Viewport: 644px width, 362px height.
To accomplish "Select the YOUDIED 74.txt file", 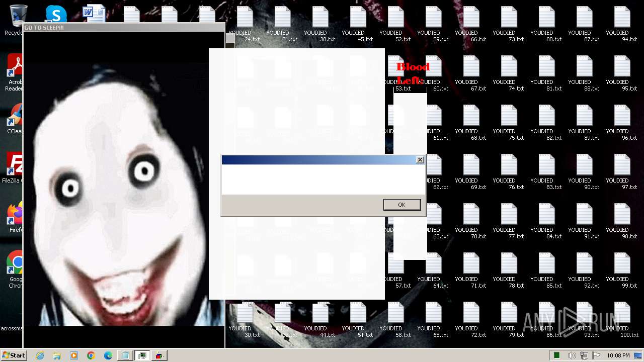I will (x=509, y=73).
